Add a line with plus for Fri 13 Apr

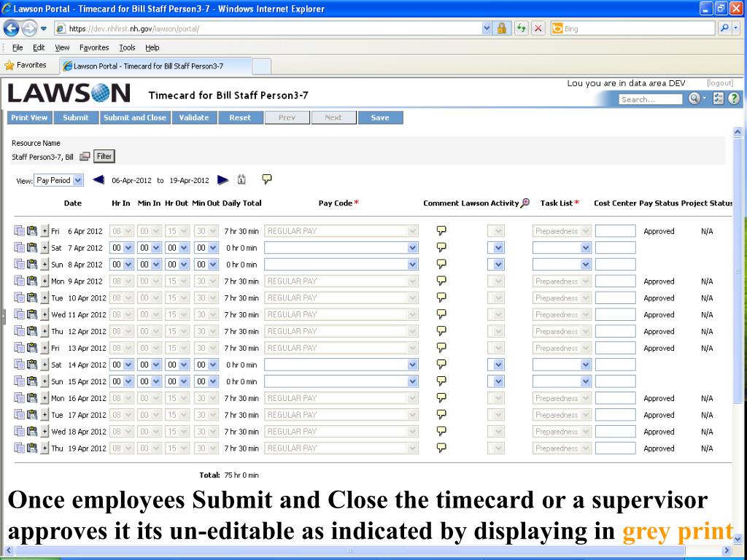tap(44, 348)
